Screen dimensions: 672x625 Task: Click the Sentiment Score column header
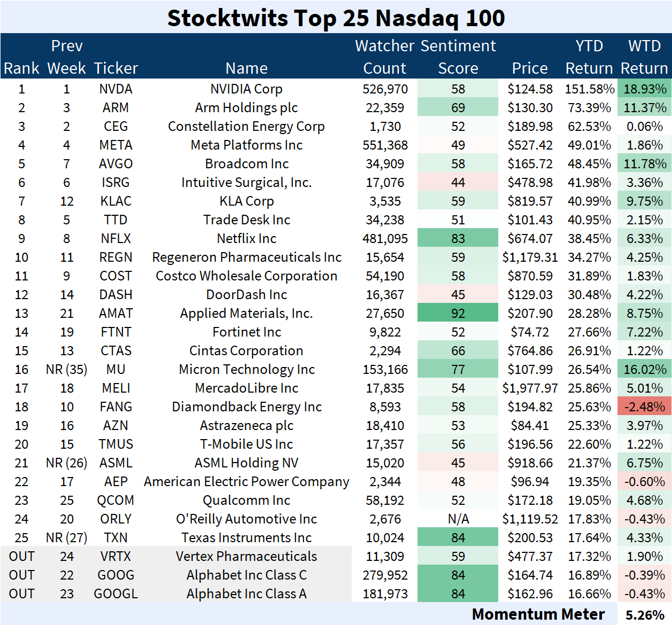(x=458, y=57)
